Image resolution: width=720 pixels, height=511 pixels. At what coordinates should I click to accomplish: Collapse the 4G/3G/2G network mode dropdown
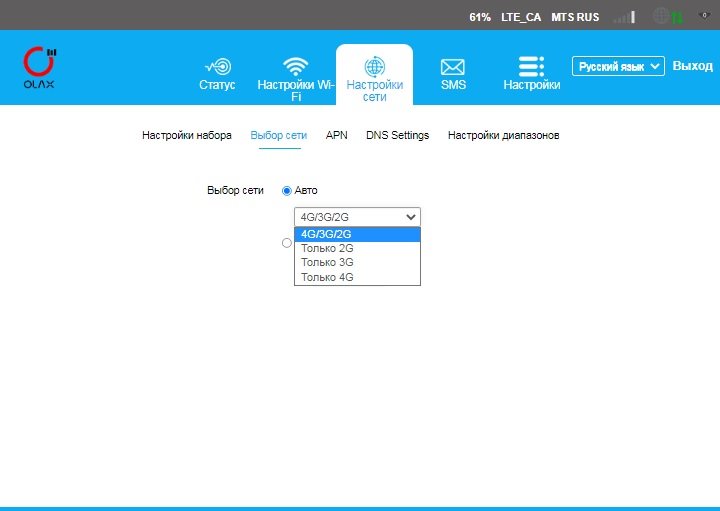click(357, 217)
